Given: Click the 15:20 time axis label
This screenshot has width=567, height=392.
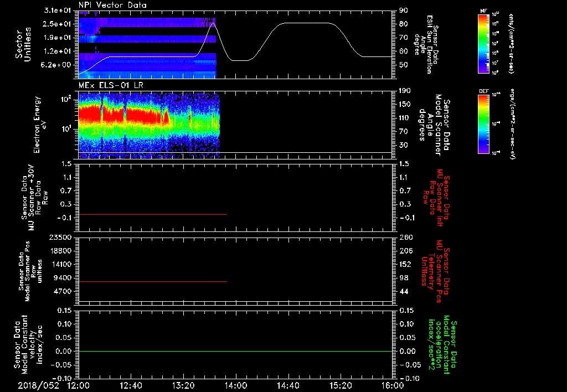Looking at the screenshot, I should pos(341,385).
